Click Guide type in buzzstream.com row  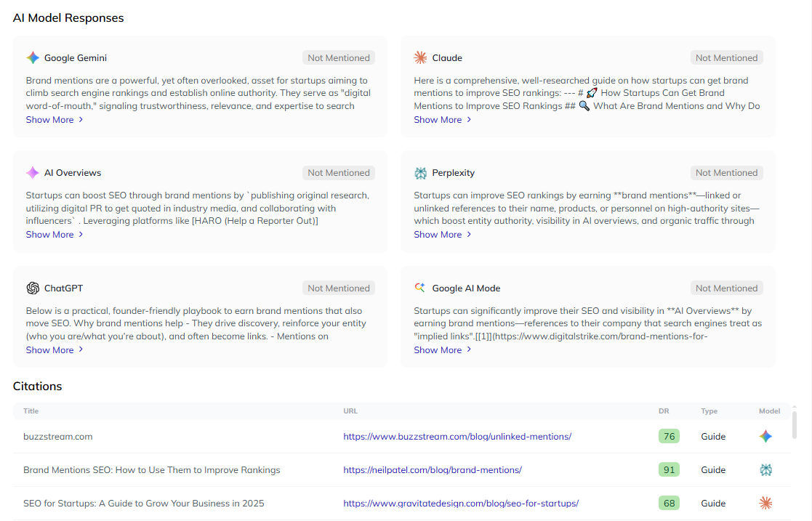(713, 437)
